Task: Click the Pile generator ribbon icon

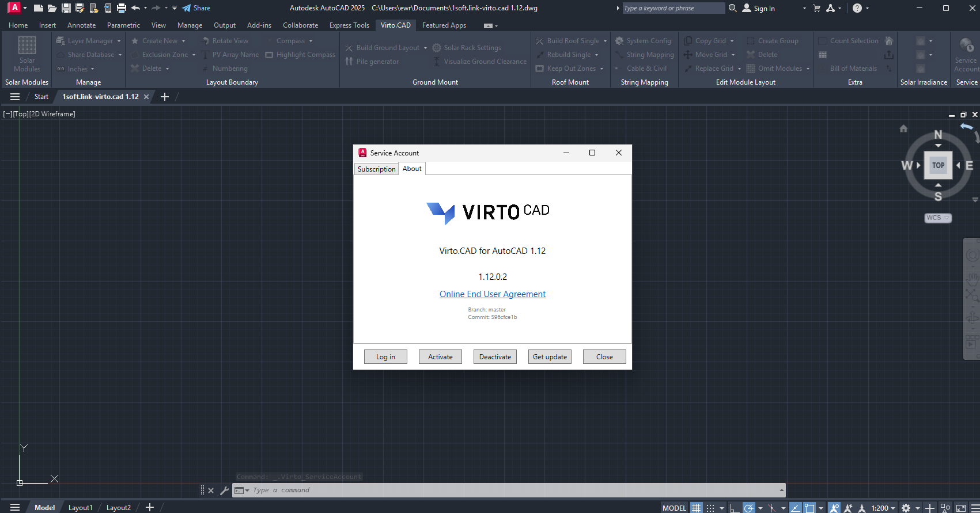Action: (349, 62)
